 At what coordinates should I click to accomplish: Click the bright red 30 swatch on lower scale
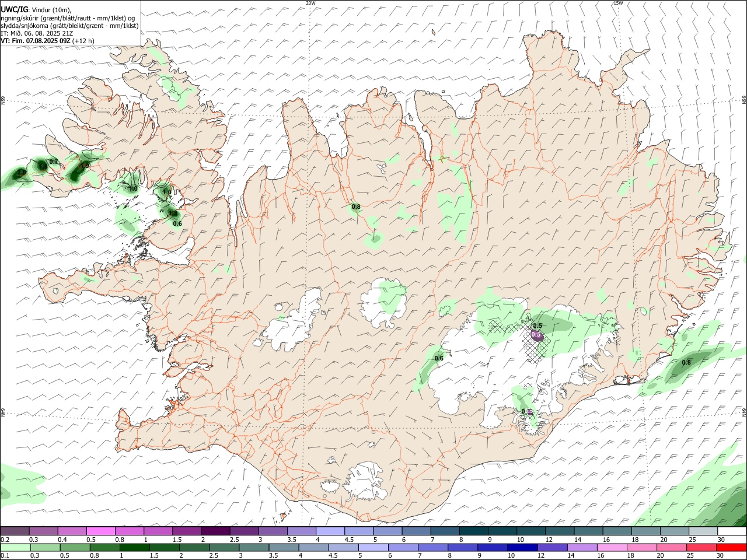pyautogui.click(x=732, y=548)
